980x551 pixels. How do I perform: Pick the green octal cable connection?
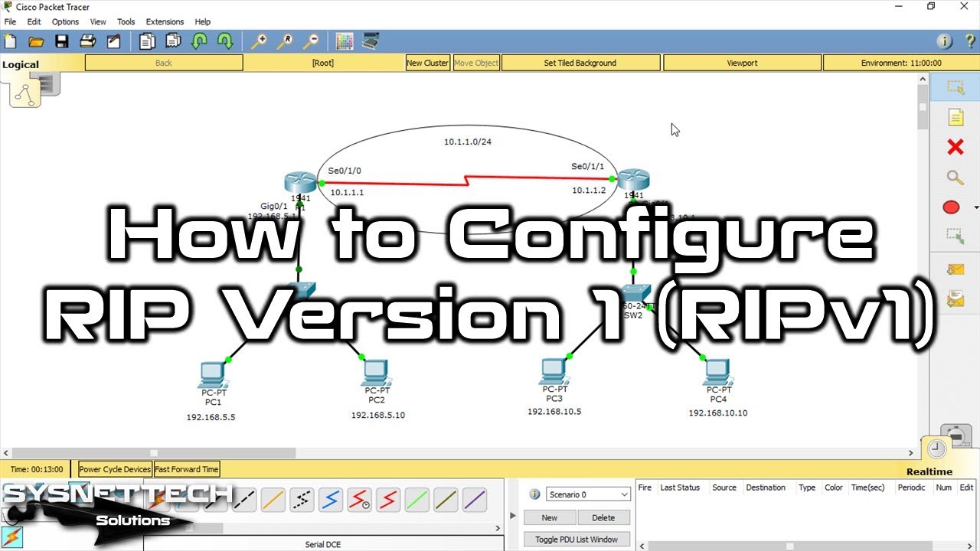click(417, 500)
